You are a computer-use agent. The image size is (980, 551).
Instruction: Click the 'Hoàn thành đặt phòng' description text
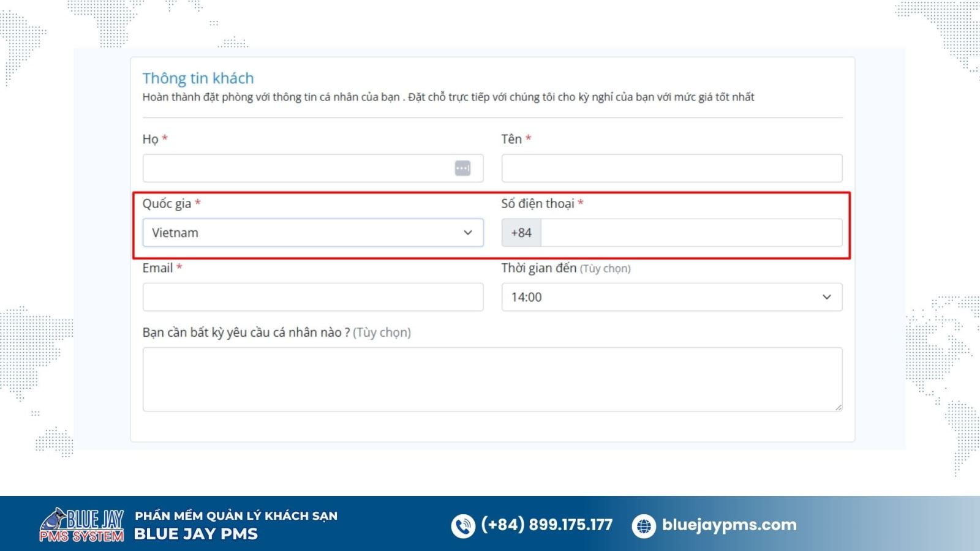(x=448, y=97)
